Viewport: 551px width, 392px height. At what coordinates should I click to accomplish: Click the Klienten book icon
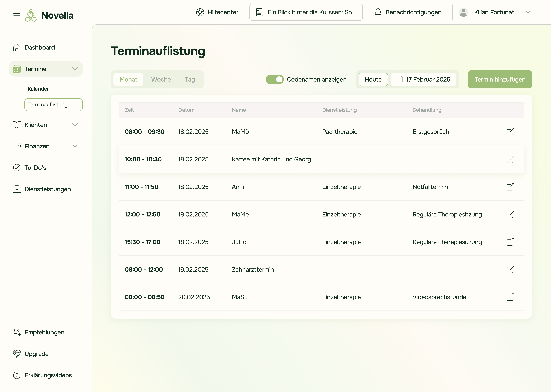click(17, 125)
